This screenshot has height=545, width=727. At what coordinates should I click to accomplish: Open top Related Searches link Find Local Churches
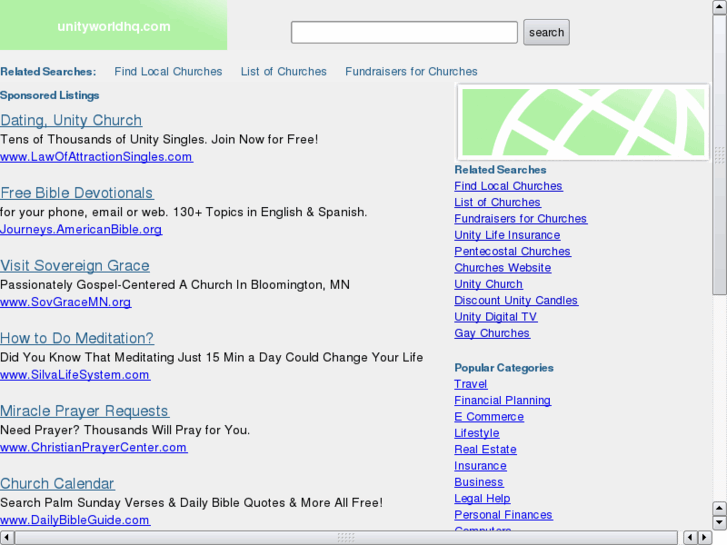tap(168, 71)
